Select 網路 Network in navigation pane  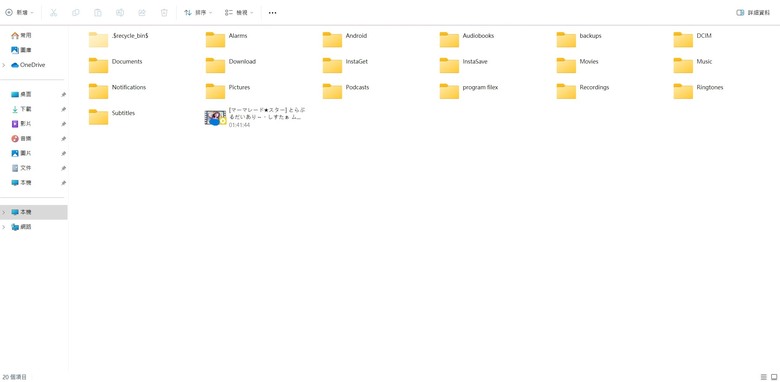coord(21,227)
